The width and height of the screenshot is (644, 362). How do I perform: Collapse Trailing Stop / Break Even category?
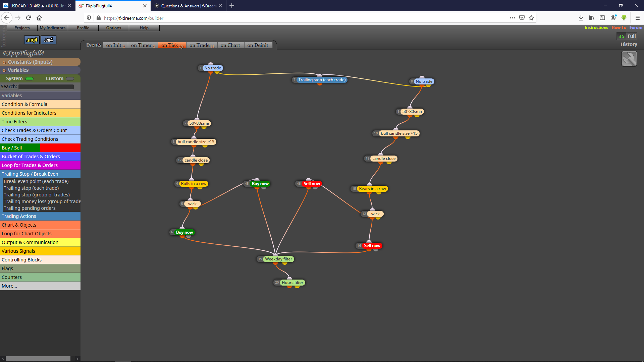tap(40, 174)
